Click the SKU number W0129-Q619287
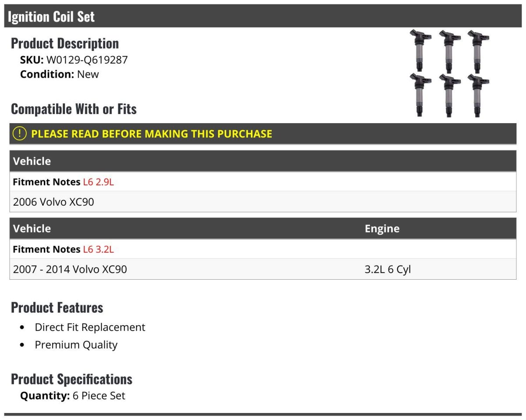 point(87,60)
